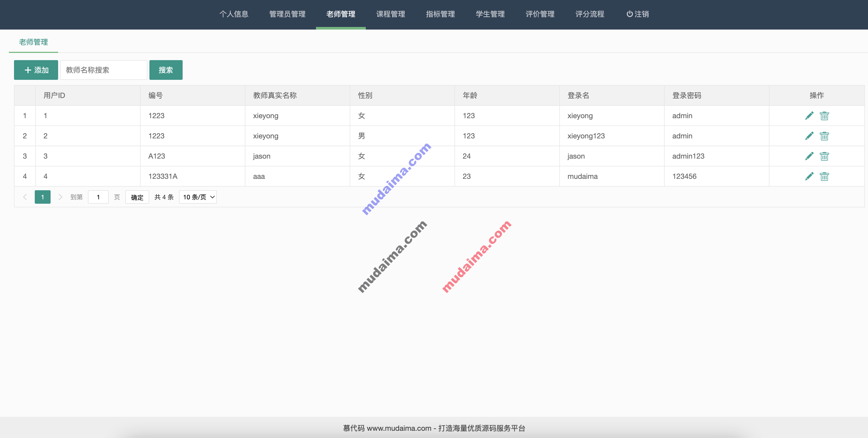
Task: Open 课程管理 in top navigation
Action: [x=390, y=14]
